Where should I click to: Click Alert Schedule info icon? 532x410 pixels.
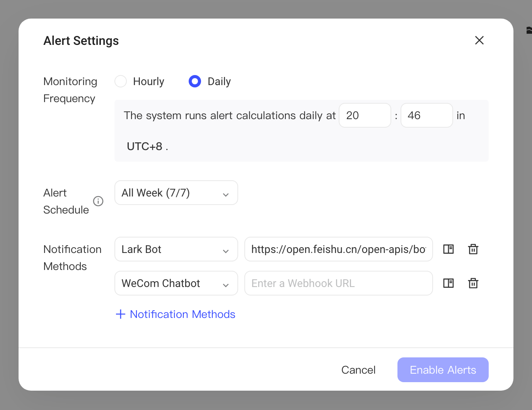[98, 201]
